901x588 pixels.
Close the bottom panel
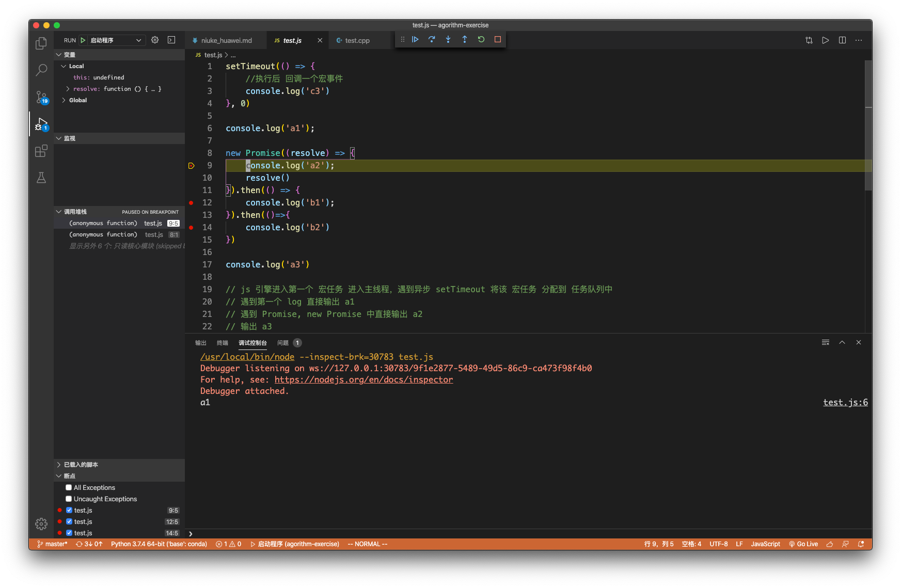pyautogui.click(x=859, y=342)
